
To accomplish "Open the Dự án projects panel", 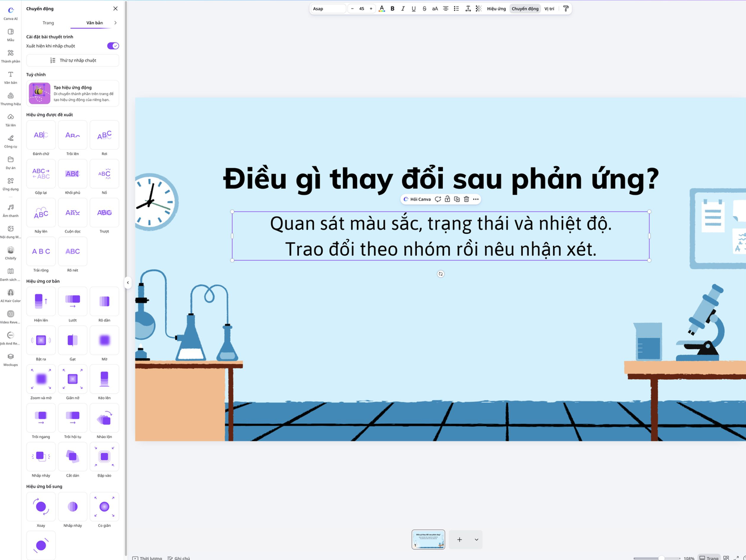I will pos(11,162).
